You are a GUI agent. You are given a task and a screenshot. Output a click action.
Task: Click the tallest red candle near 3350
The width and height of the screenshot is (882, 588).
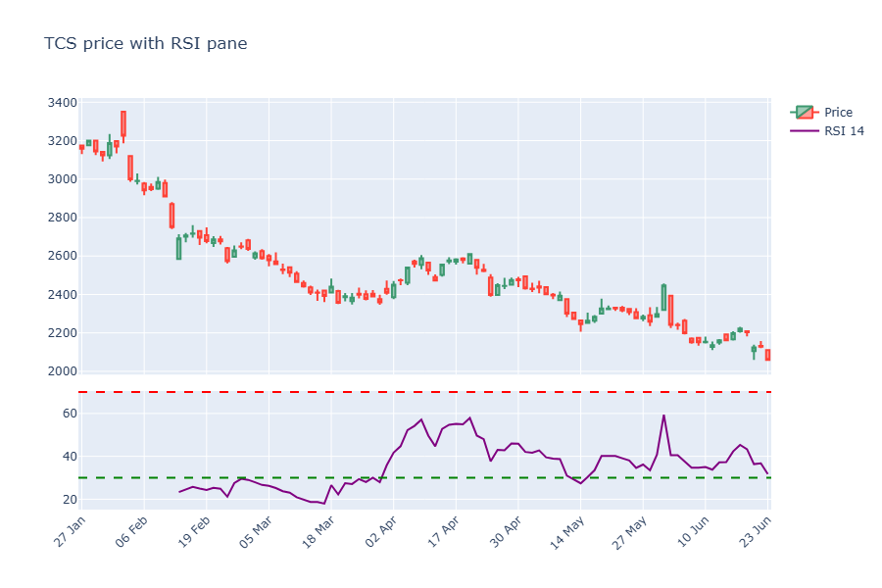point(123,123)
